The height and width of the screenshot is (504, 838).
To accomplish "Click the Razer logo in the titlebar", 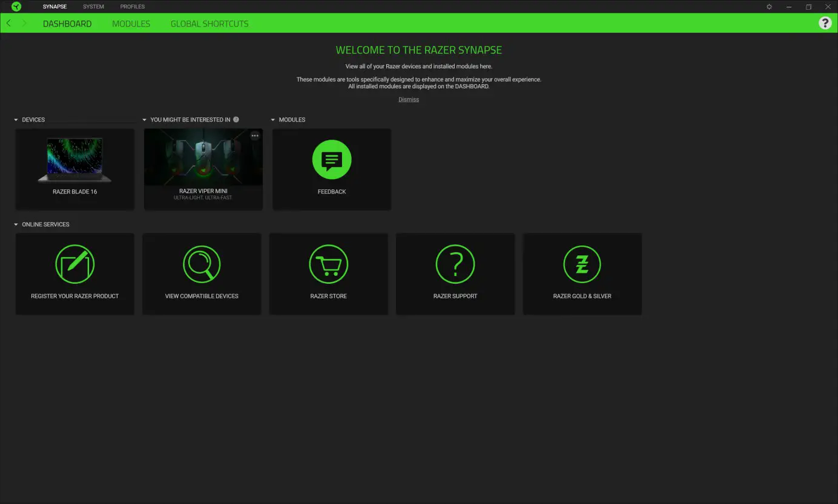I will tap(16, 7).
